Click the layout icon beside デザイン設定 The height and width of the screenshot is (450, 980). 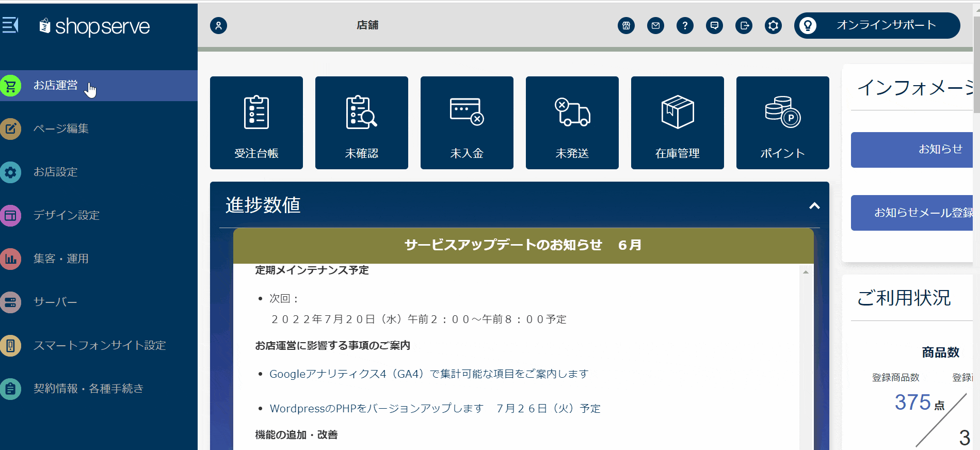tap(10, 216)
